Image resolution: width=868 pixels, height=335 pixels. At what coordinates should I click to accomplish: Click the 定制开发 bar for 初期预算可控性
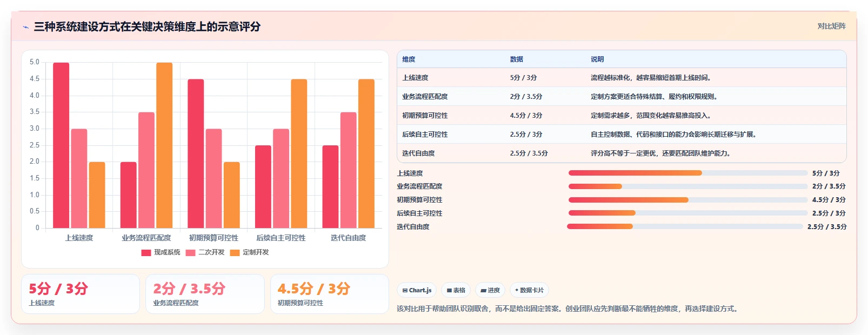pyautogui.click(x=232, y=195)
